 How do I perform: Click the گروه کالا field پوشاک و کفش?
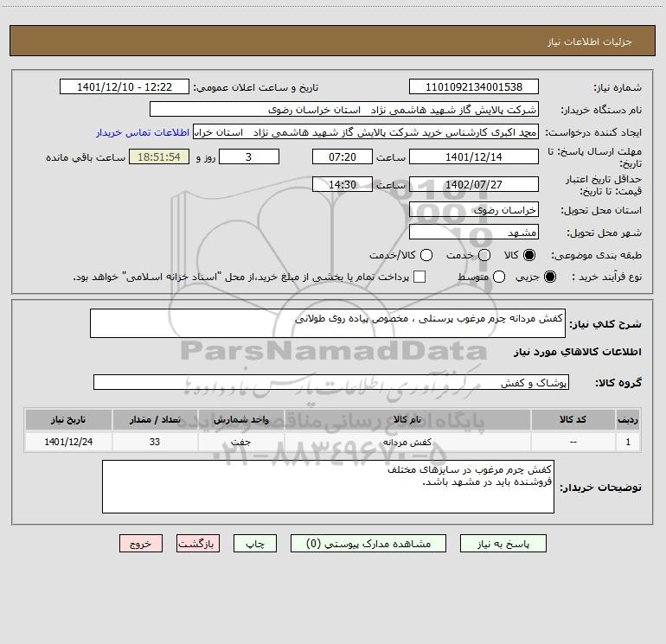pyautogui.click(x=331, y=382)
